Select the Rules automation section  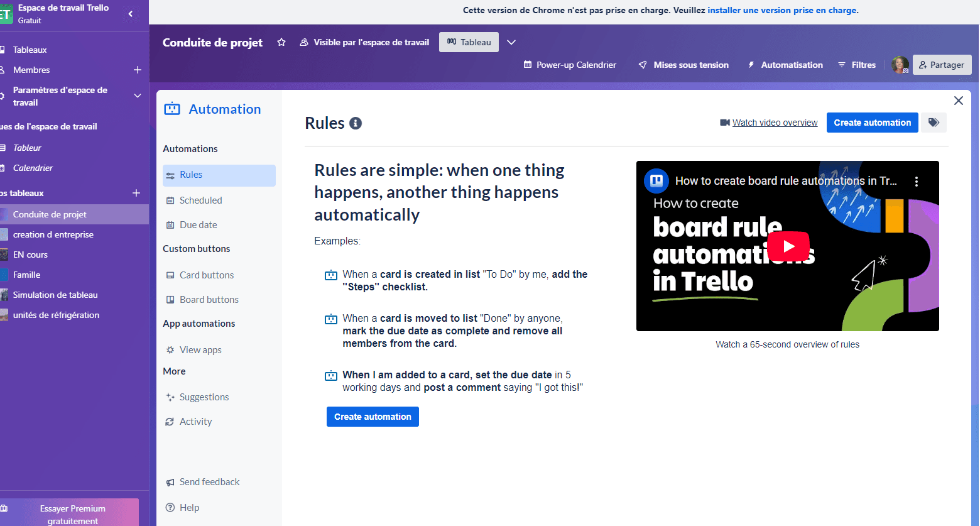219,175
